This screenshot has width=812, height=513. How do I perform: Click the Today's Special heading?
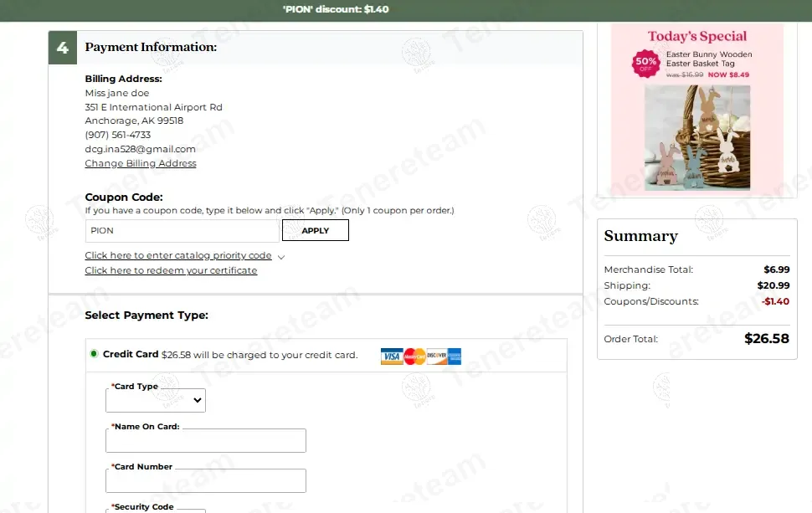pos(696,36)
